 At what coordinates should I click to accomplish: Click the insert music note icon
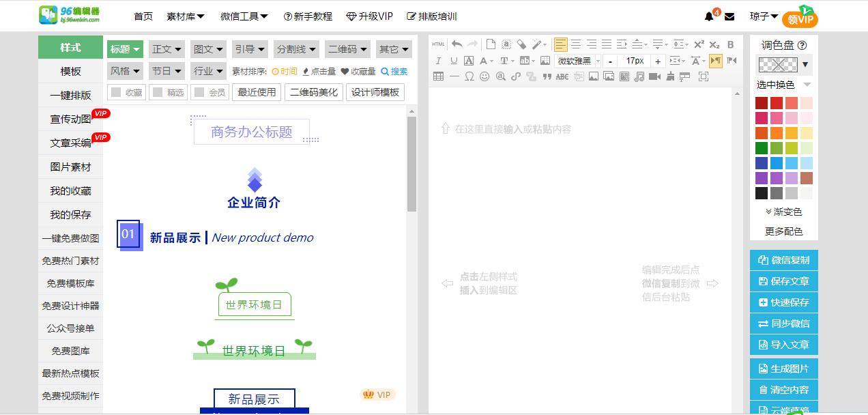pyautogui.click(x=638, y=76)
